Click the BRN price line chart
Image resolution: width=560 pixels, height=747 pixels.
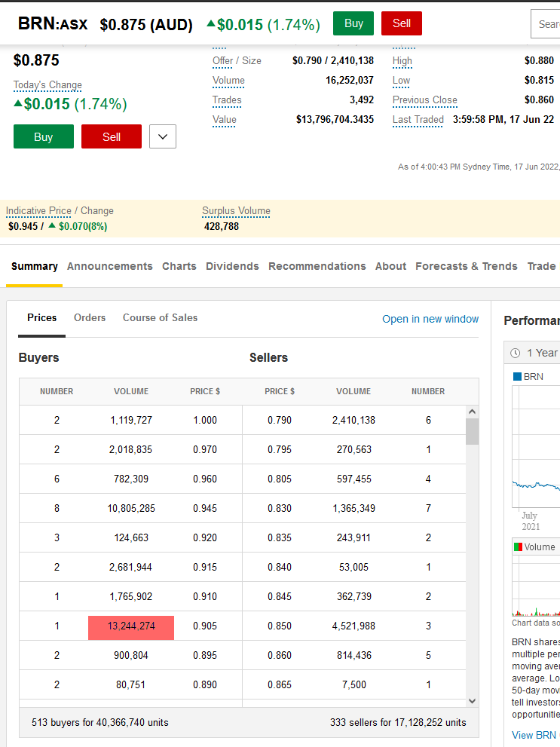[x=536, y=447]
